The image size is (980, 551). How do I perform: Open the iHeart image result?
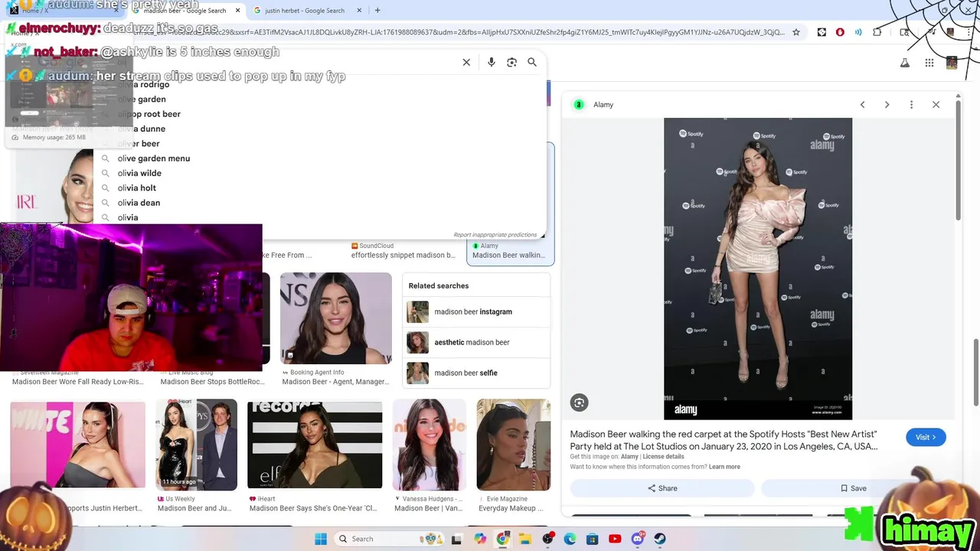(x=315, y=444)
